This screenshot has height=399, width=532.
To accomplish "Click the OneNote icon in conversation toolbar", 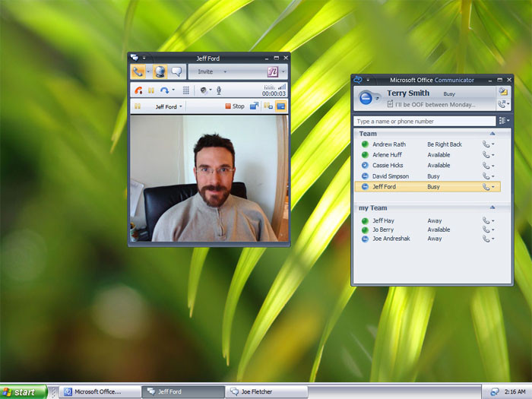I will (x=272, y=71).
